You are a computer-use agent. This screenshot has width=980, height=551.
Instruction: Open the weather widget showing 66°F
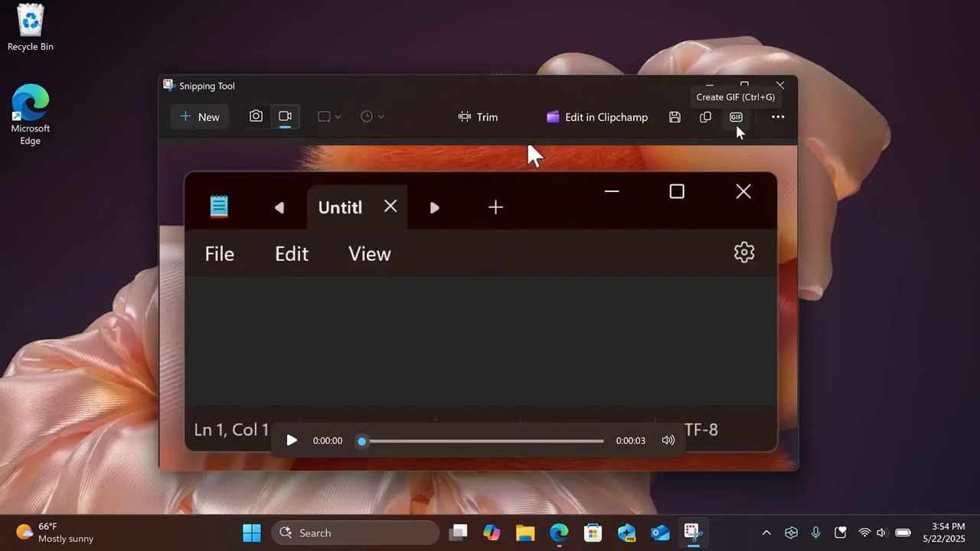pos(55,533)
